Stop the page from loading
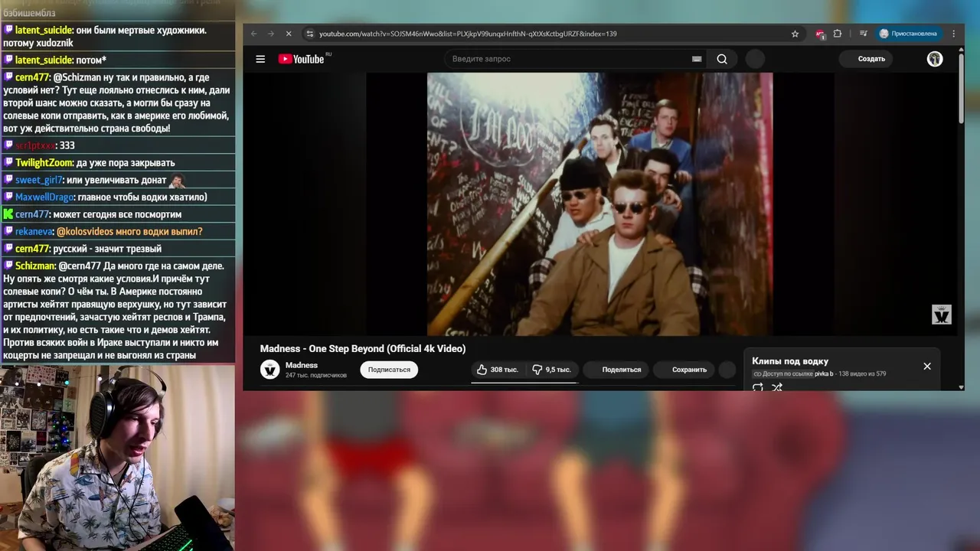Image resolution: width=980 pixels, height=551 pixels. 289,34
